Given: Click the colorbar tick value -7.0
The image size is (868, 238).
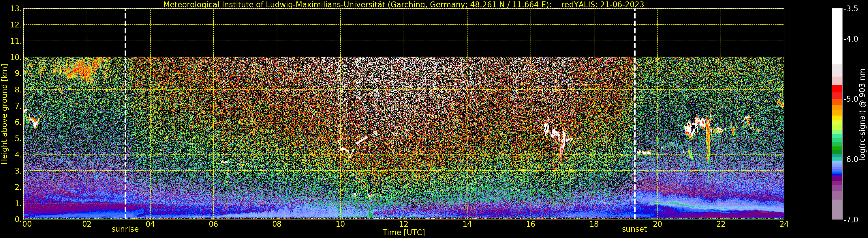Looking at the screenshot, I should pyautogui.click(x=851, y=220).
